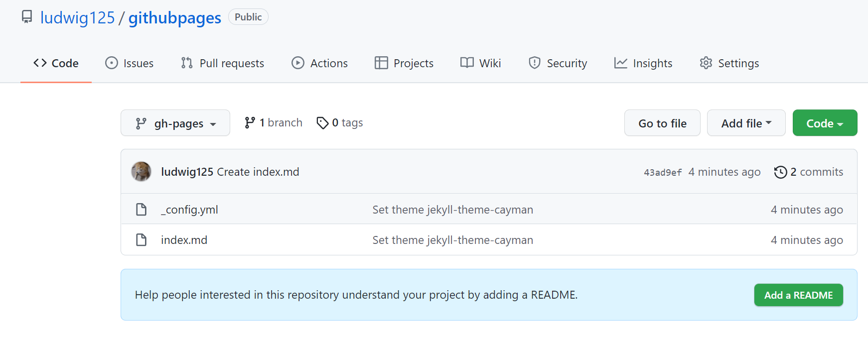The width and height of the screenshot is (868, 339).
Task: Click the Add a README button
Action: [799, 295]
